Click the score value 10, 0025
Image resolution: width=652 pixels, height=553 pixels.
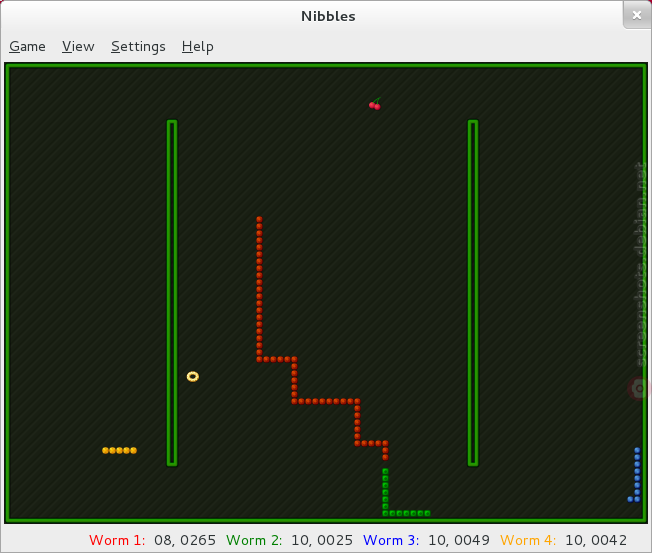click(x=322, y=540)
